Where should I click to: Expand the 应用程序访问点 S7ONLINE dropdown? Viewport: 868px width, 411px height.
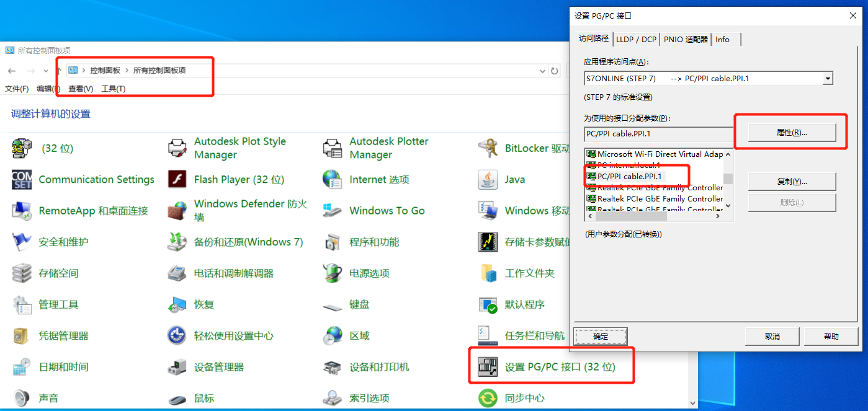click(x=827, y=79)
